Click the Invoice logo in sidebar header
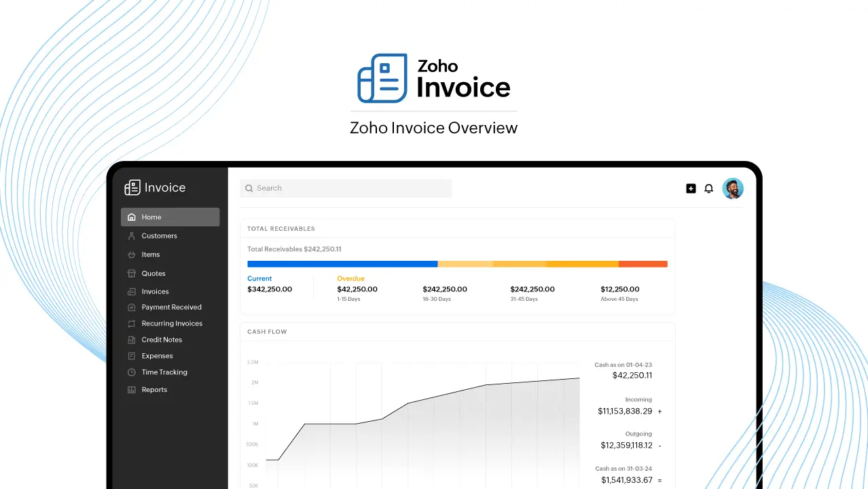Screen dimensions: 868x489 coord(155,188)
